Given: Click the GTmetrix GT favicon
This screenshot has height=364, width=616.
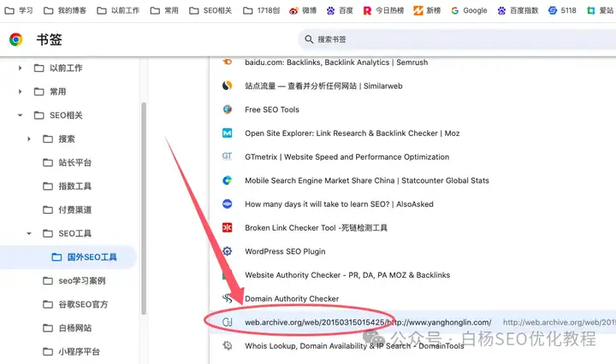Looking at the screenshot, I should pyautogui.click(x=227, y=156).
